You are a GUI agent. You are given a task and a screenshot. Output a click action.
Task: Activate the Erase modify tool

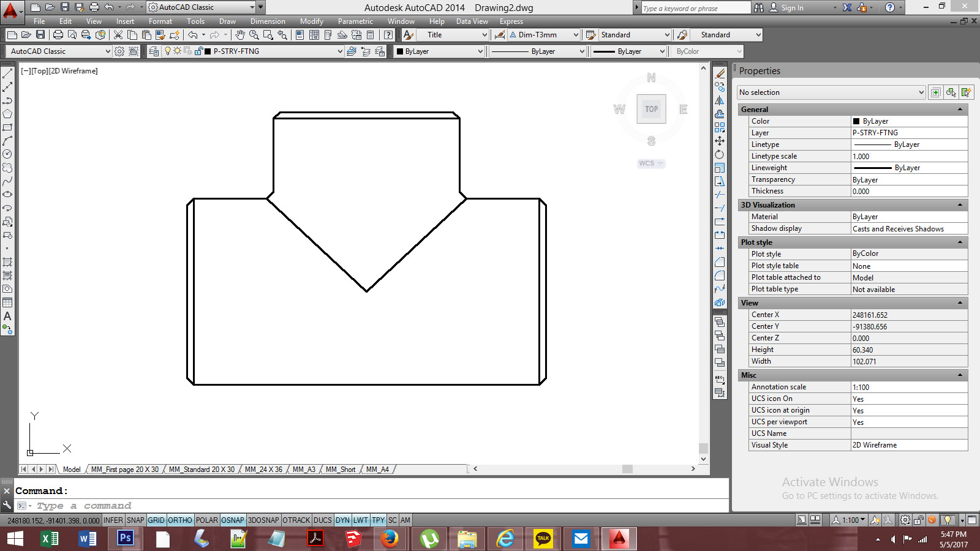click(x=720, y=73)
